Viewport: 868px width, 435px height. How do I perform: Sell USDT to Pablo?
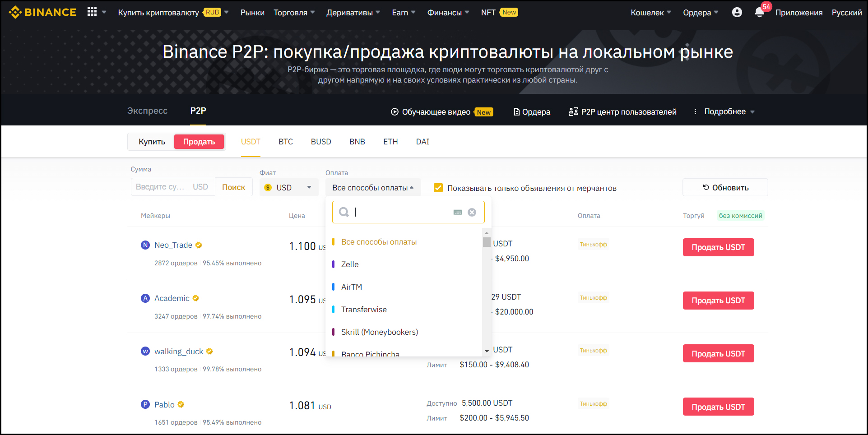point(718,407)
